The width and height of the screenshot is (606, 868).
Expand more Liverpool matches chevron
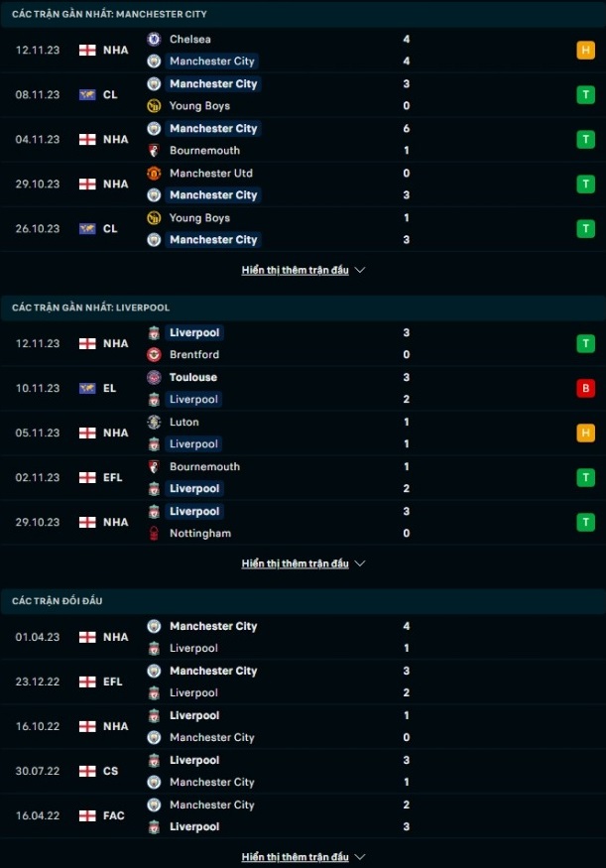(x=360, y=563)
